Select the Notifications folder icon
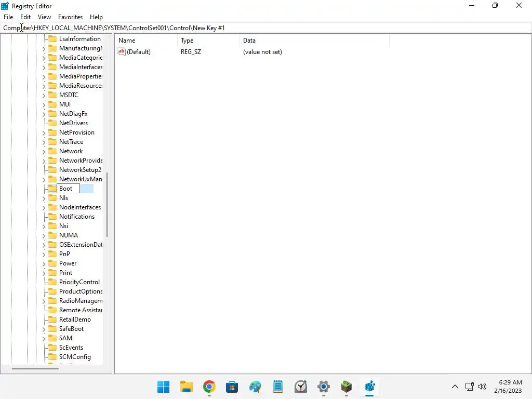The width and height of the screenshot is (532, 399). click(52, 217)
